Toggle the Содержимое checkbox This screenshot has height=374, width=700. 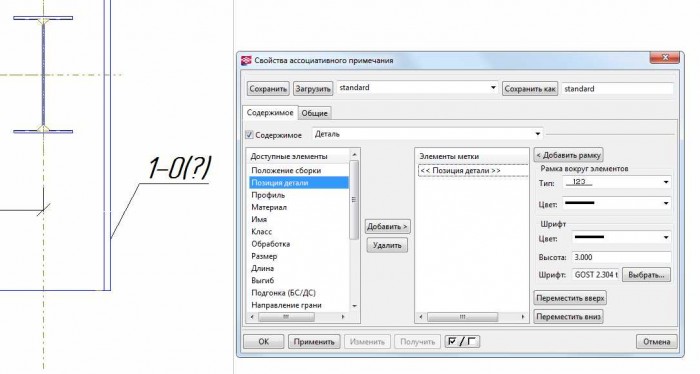(250, 134)
